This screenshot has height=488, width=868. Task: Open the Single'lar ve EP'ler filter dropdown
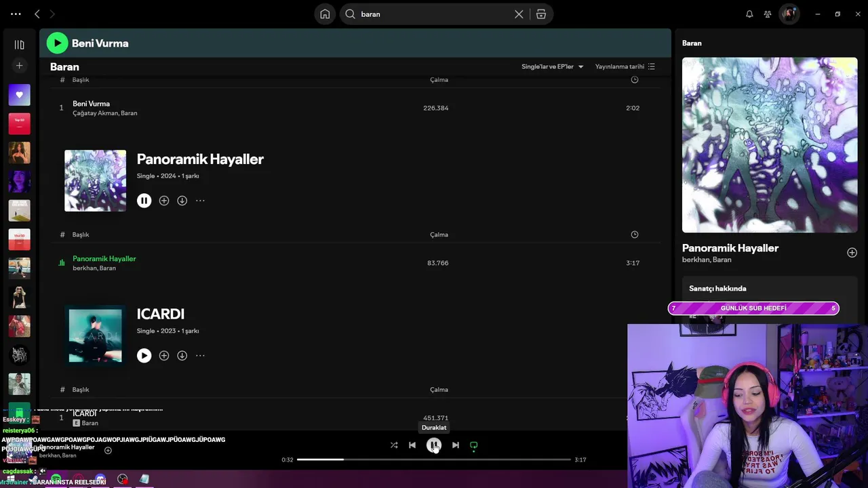click(x=553, y=66)
